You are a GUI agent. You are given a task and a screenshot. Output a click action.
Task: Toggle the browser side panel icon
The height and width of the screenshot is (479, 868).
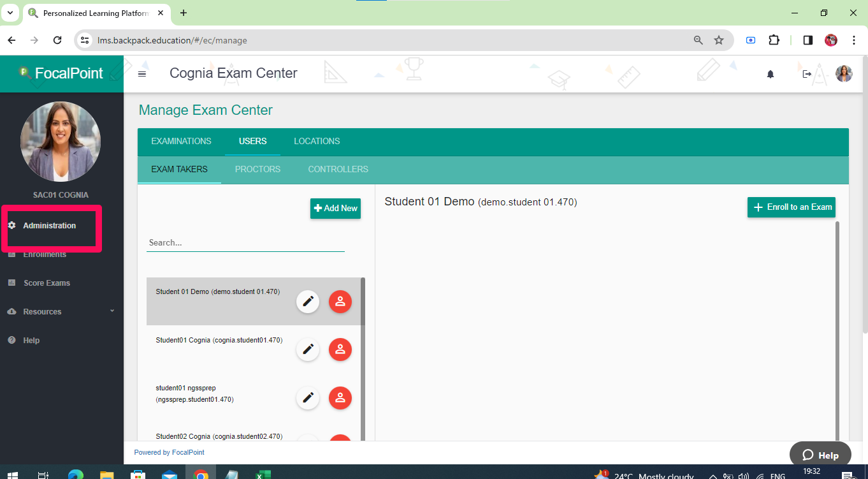(x=808, y=40)
